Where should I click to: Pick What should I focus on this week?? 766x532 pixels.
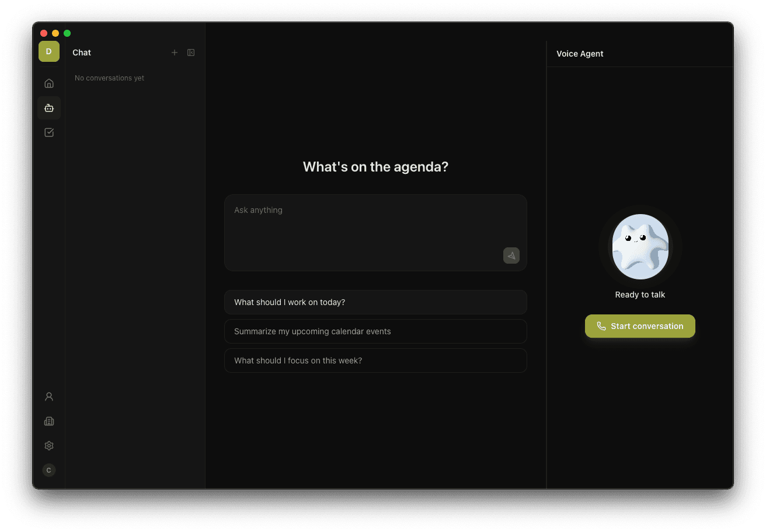(x=375, y=360)
